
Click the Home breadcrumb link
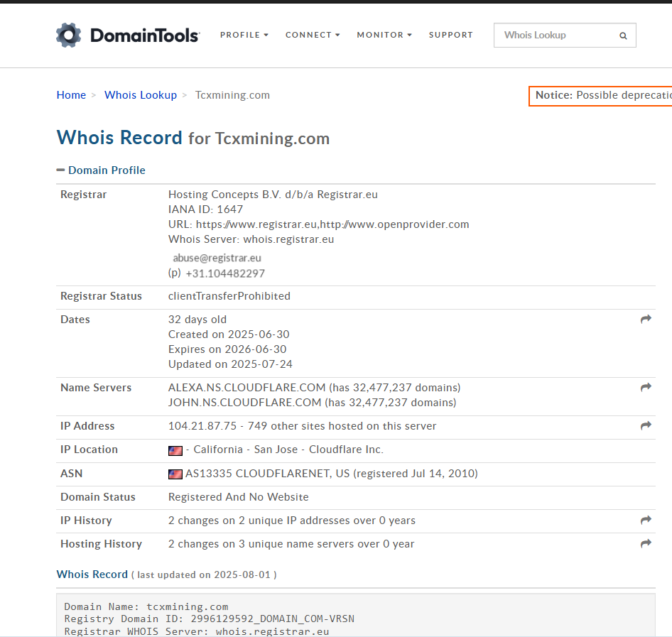[x=71, y=95]
